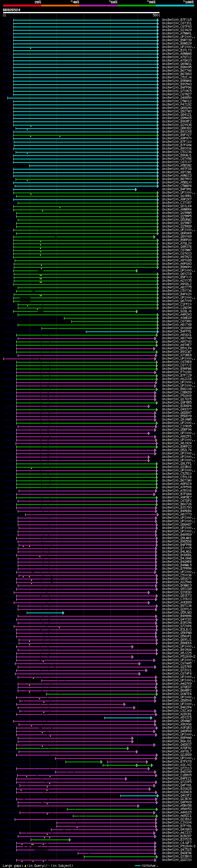Click label UniRef100_A7NW41
This screenshot has width=197, height=868.
coord(177,33)
